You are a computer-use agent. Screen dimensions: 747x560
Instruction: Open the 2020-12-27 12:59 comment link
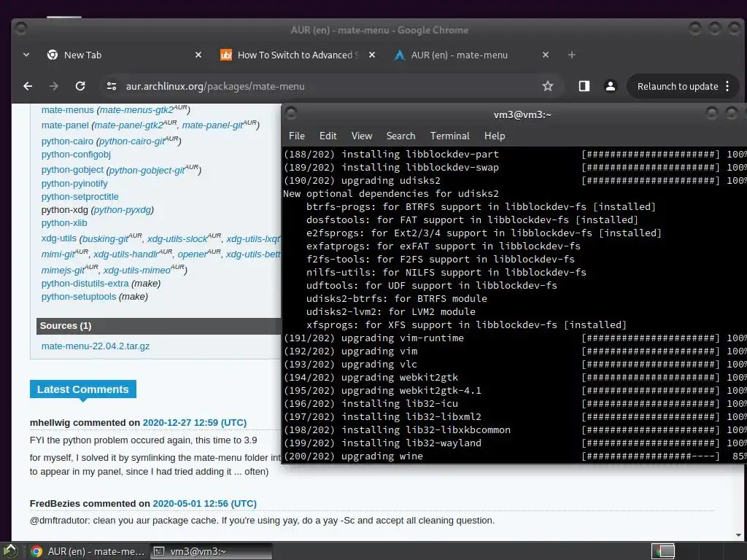click(x=194, y=423)
